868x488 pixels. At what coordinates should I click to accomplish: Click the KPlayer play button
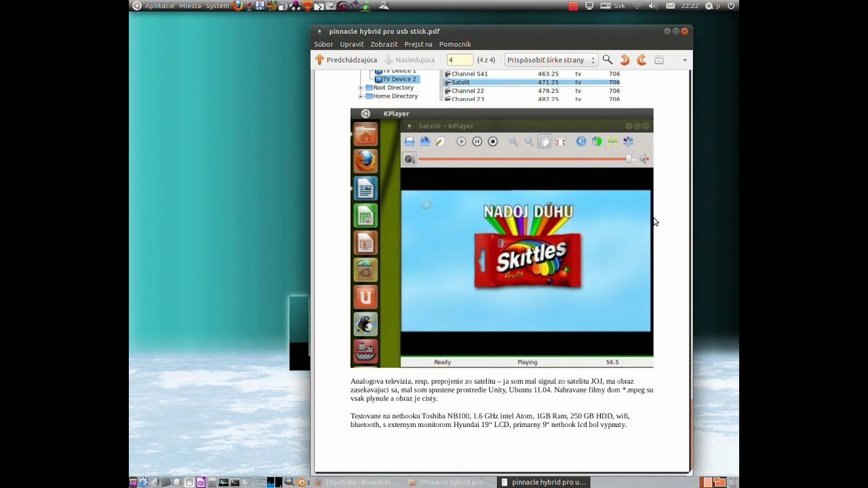point(461,141)
